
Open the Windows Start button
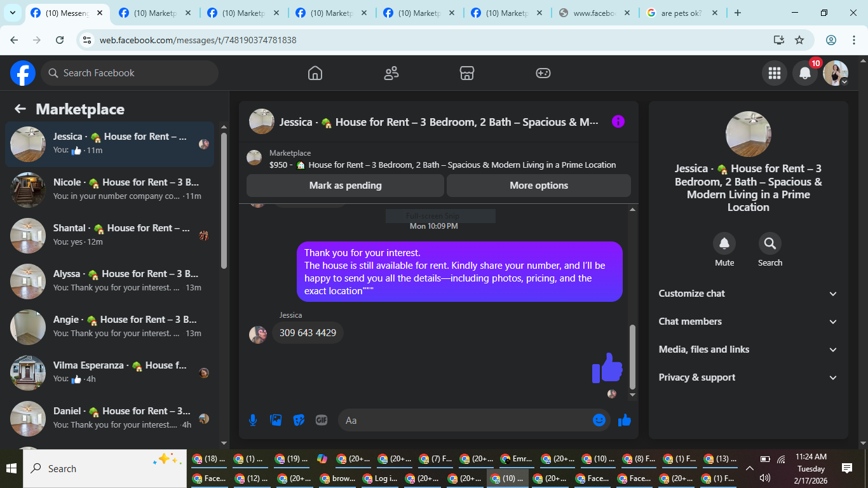click(x=11, y=468)
